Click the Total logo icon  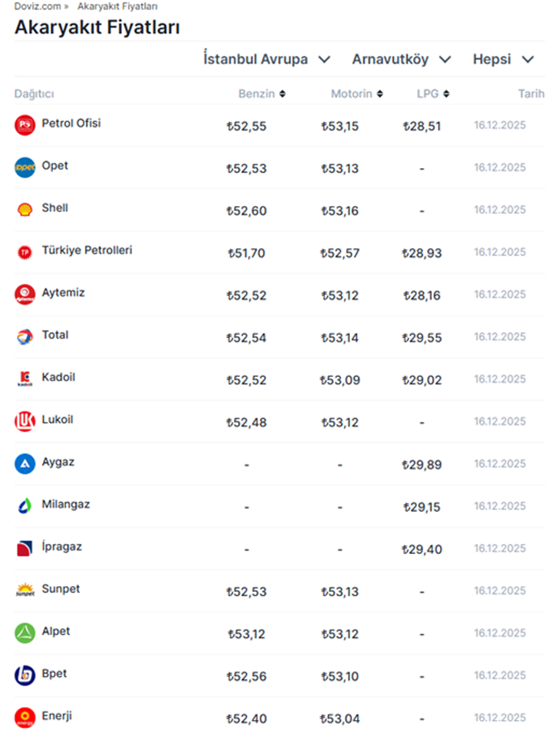25,337
